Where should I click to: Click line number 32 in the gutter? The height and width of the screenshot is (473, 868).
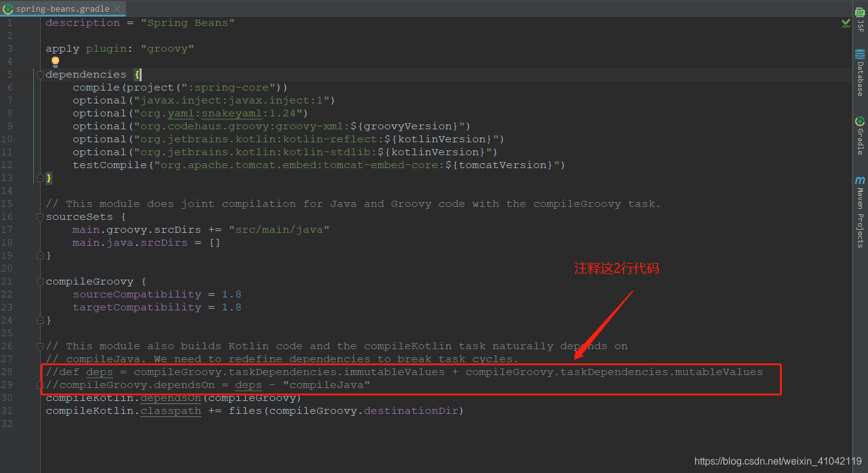[x=7, y=424]
